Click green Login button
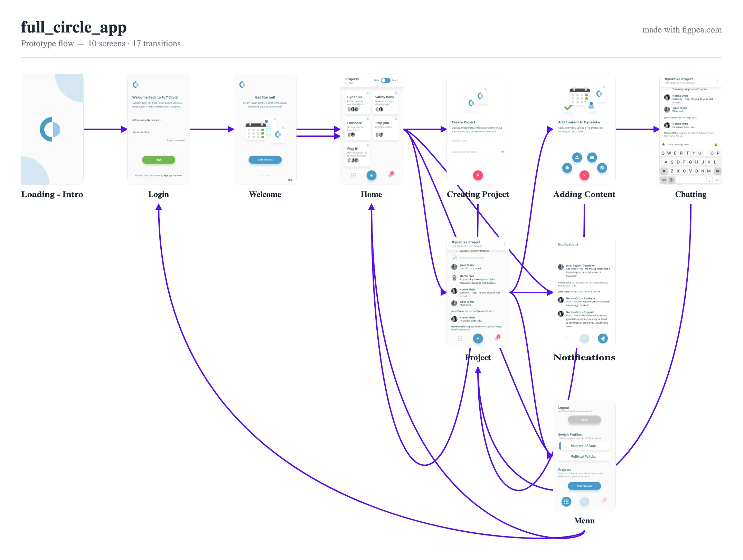743x560 pixels. [159, 160]
